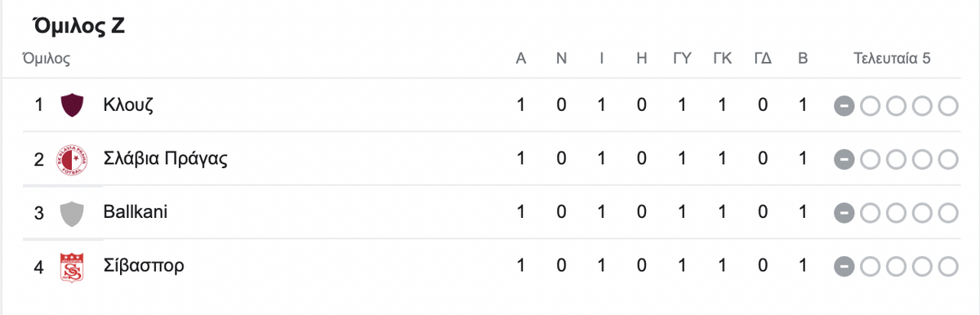Viewport: 980px width, 315px height.
Task: Click Σλάβια Πράγας draw result indicator
Action: coord(844,160)
